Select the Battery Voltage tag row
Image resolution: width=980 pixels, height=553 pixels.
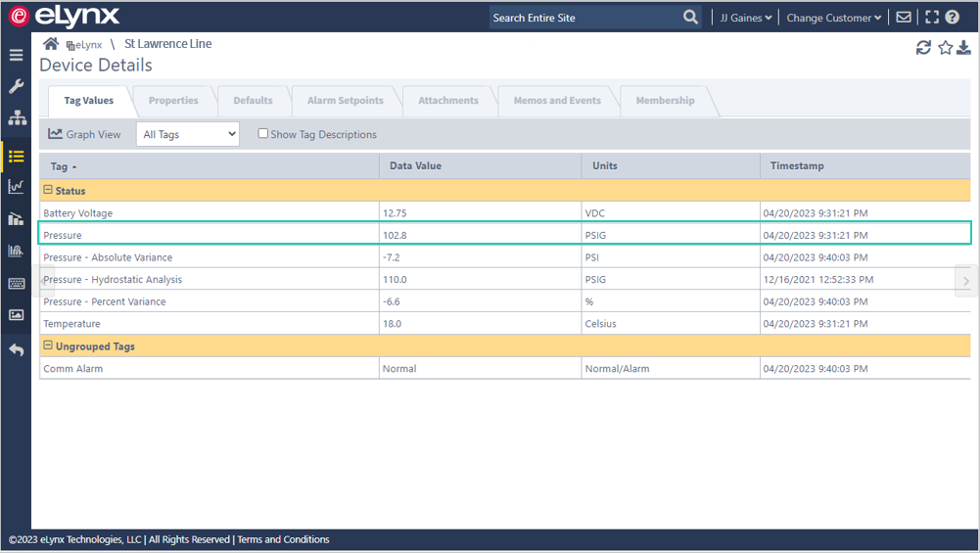[505, 213]
